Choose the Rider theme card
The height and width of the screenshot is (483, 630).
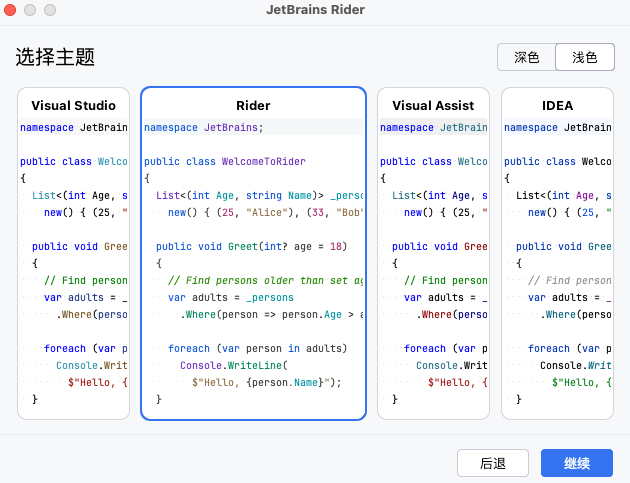pyautogui.click(x=253, y=253)
